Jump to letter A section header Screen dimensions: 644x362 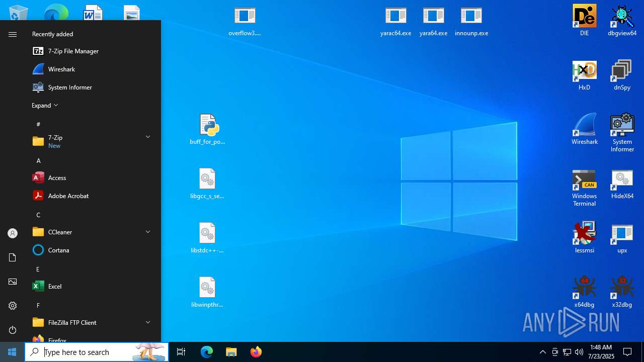point(39,160)
